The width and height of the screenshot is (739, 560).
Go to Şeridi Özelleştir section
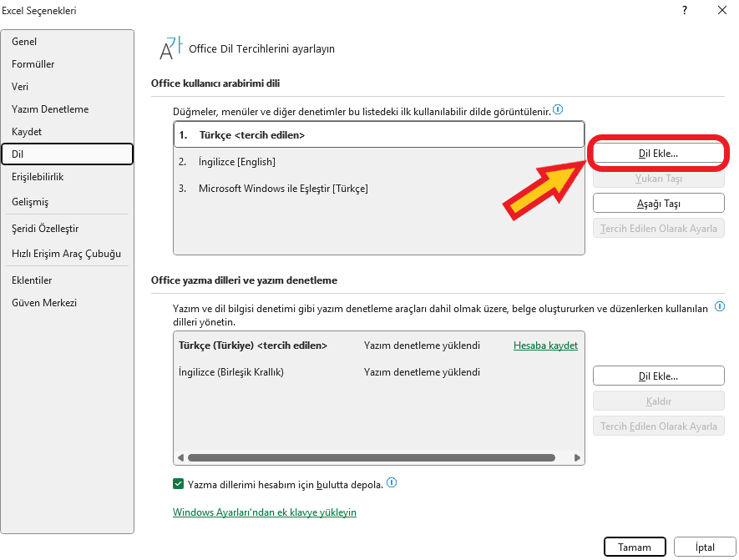45,229
